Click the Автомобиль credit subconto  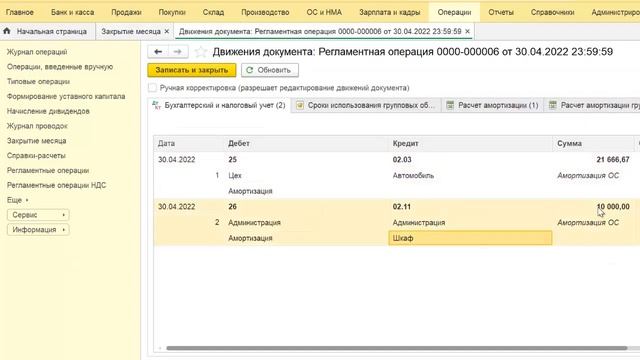click(413, 176)
